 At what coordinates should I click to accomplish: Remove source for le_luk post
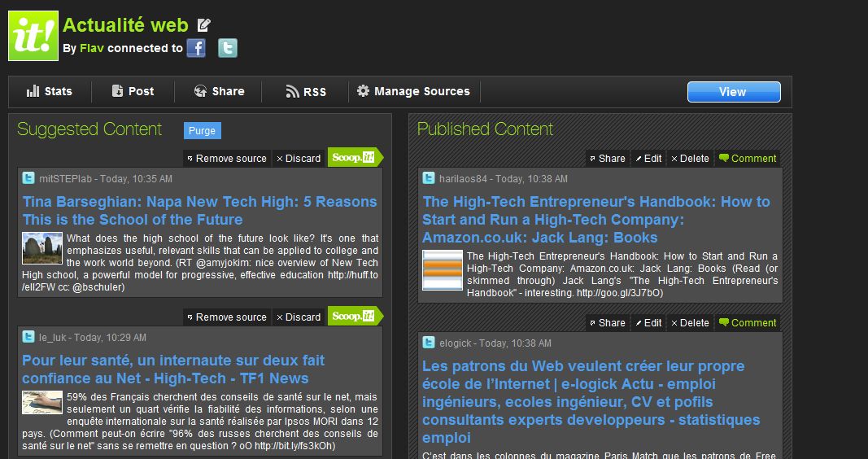227,317
